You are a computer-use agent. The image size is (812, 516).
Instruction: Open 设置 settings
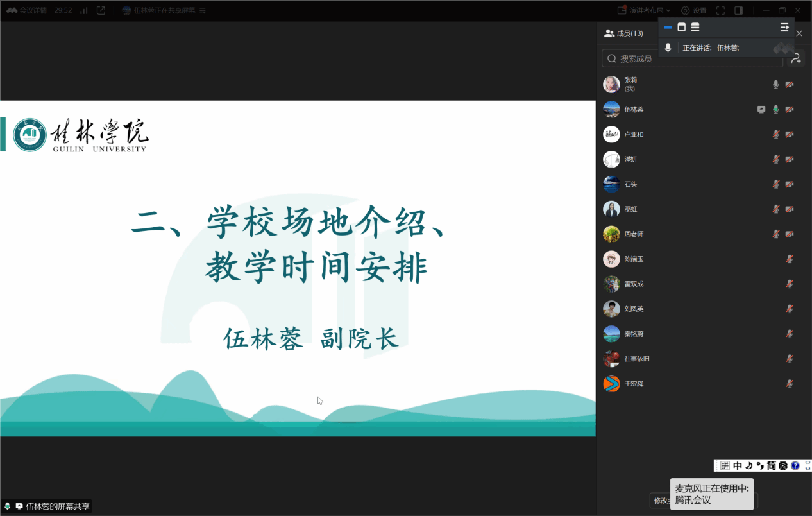[693, 10]
